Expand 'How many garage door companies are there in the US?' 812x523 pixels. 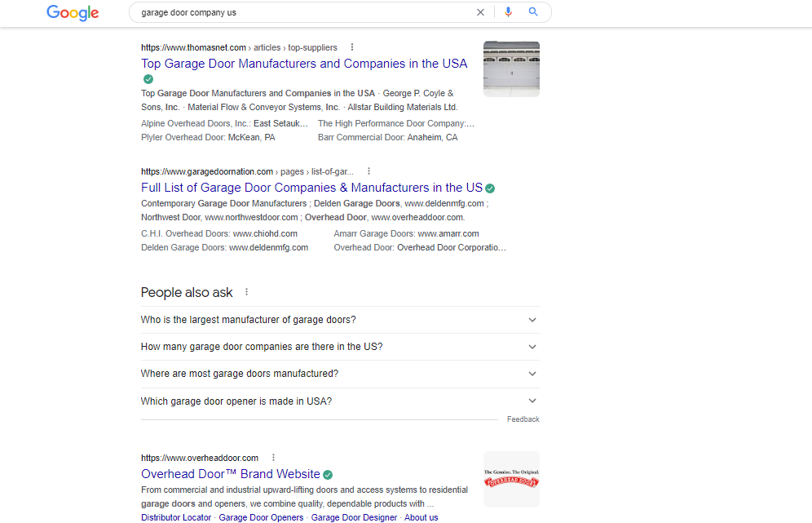tap(340, 347)
